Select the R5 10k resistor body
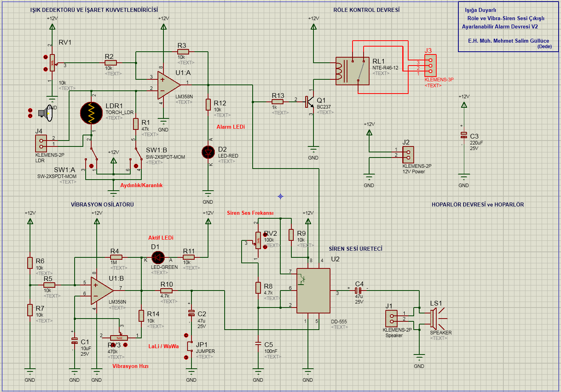 click(49, 285)
